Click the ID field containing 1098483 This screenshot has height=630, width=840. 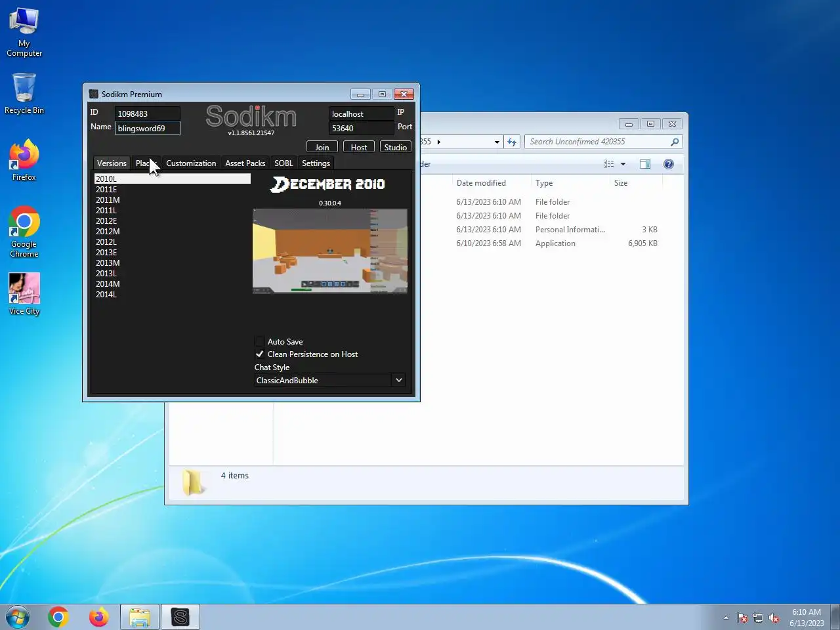(147, 114)
